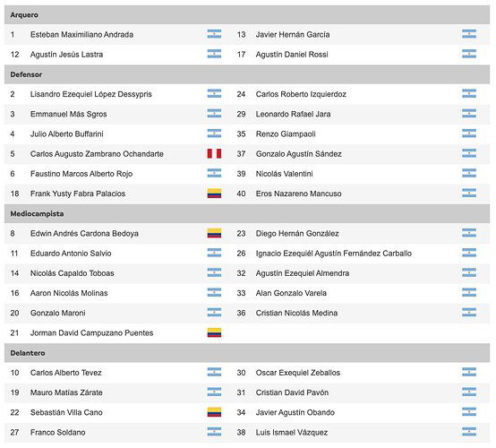This screenshot has width=496, height=448.
Task: Click Argentina flag next to Agustín Rossi
Action: click(469, 54)
